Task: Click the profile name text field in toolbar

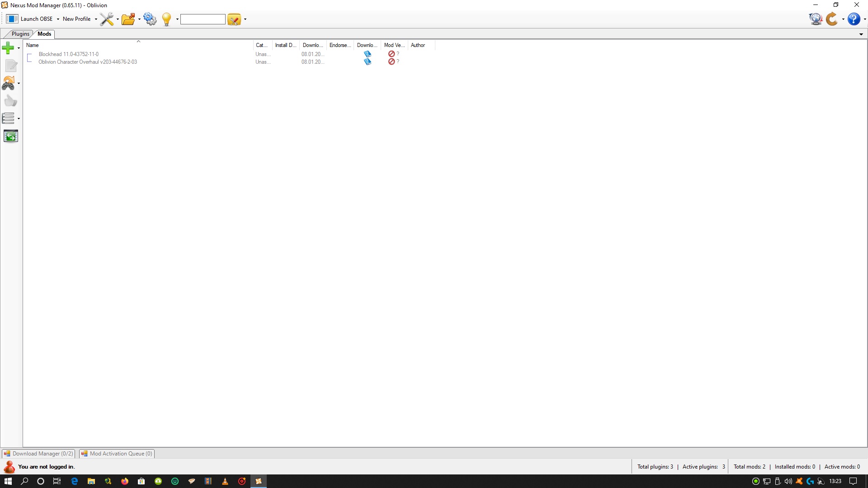Action: [203, 19]
